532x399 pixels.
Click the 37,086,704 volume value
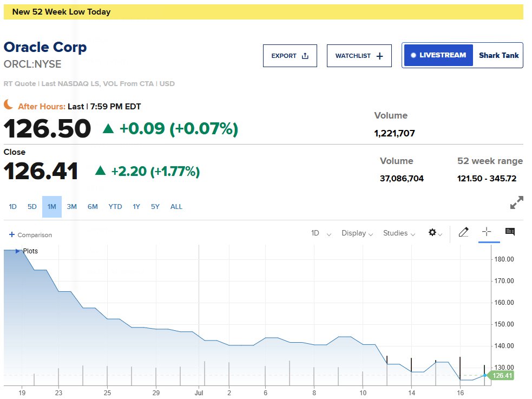(x=402, y=179)
